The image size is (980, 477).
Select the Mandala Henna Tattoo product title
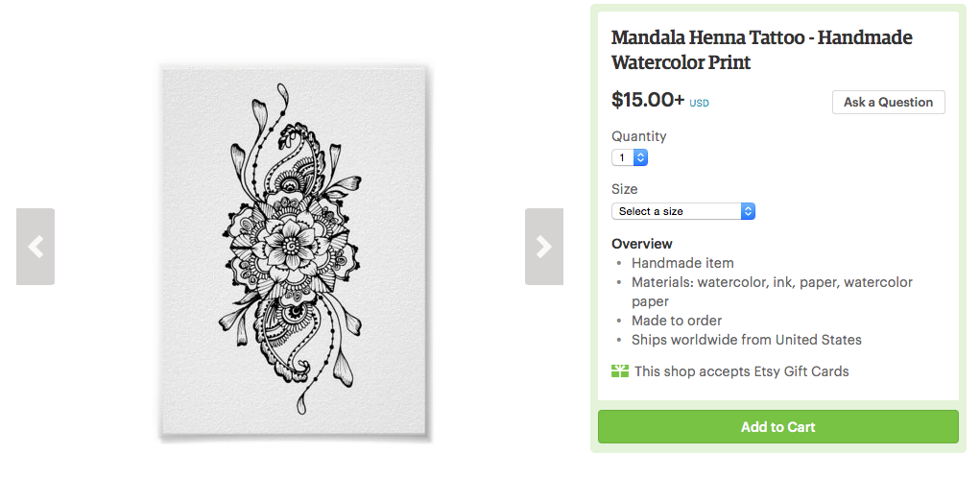coord(761,50)
